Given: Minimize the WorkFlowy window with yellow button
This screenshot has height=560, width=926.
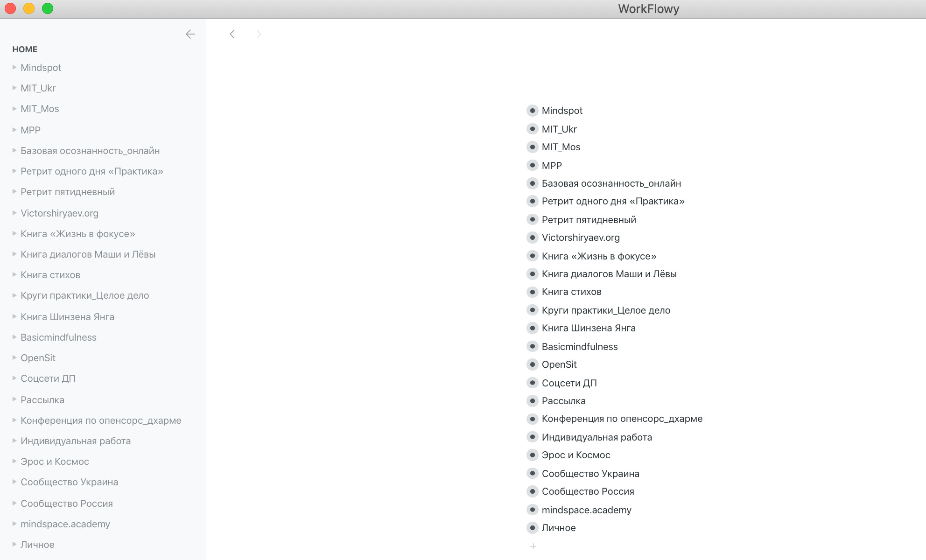Looking at the screenshot, I should [x=29, y=8].
